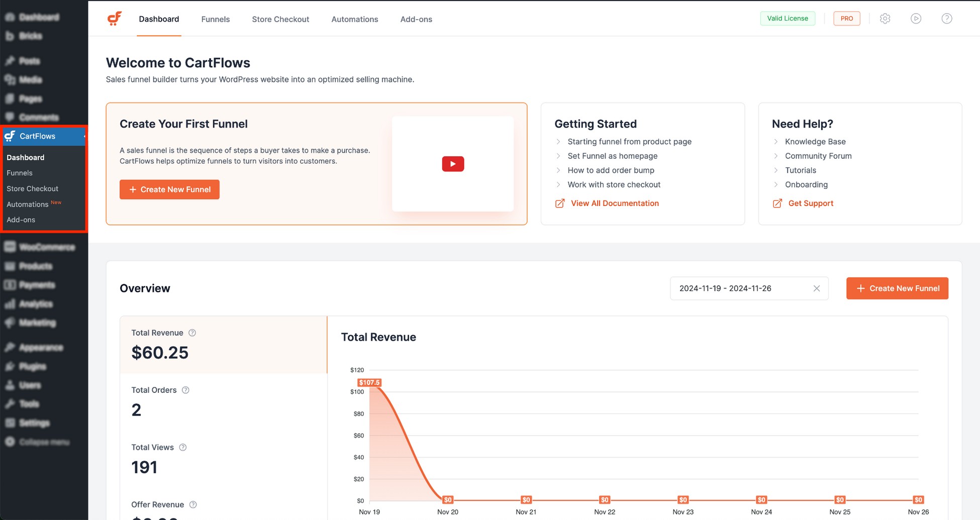The width and height of the screenshot is (980, 520).
Task: Click the Nov 26 $0 data point
Action: (918, 500)
